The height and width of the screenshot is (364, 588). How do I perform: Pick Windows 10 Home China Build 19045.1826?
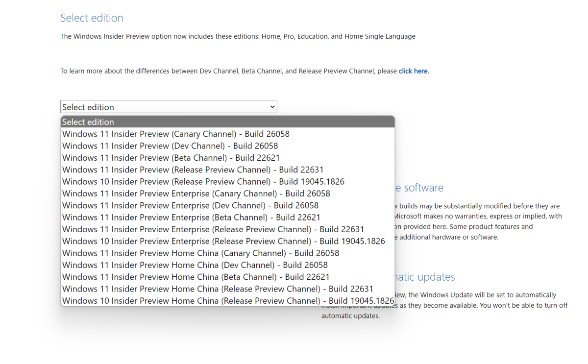(x=228, y=301)
